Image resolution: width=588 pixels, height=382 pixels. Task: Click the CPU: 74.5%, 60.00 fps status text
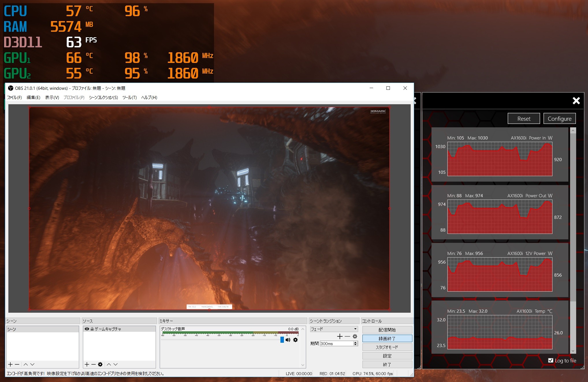point(373,374)
